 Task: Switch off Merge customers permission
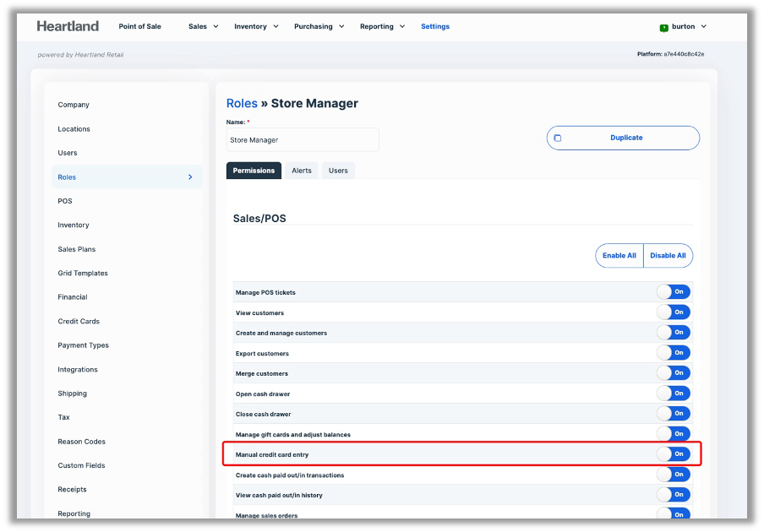[674, 373]
